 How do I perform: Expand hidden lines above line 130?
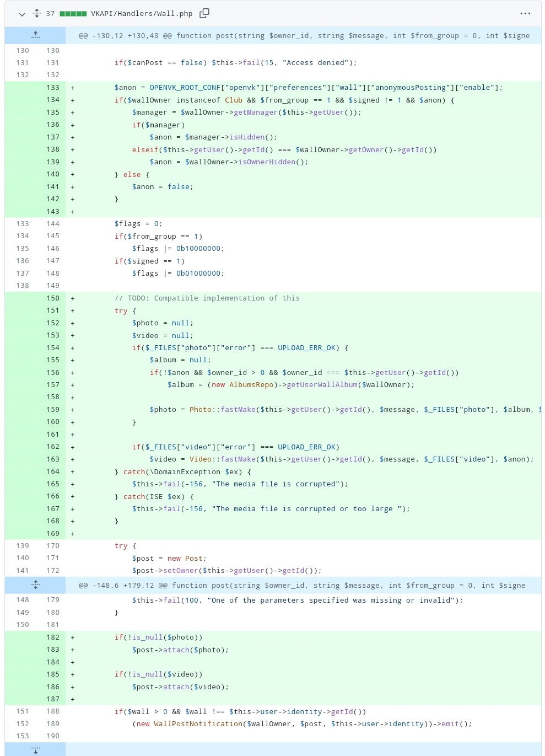pos(35,35)
